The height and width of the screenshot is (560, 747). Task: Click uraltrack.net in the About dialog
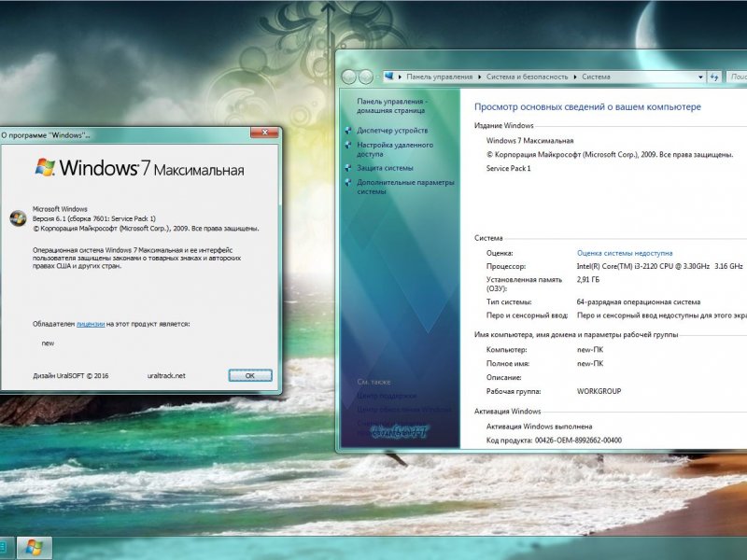(x=166, y=376)
